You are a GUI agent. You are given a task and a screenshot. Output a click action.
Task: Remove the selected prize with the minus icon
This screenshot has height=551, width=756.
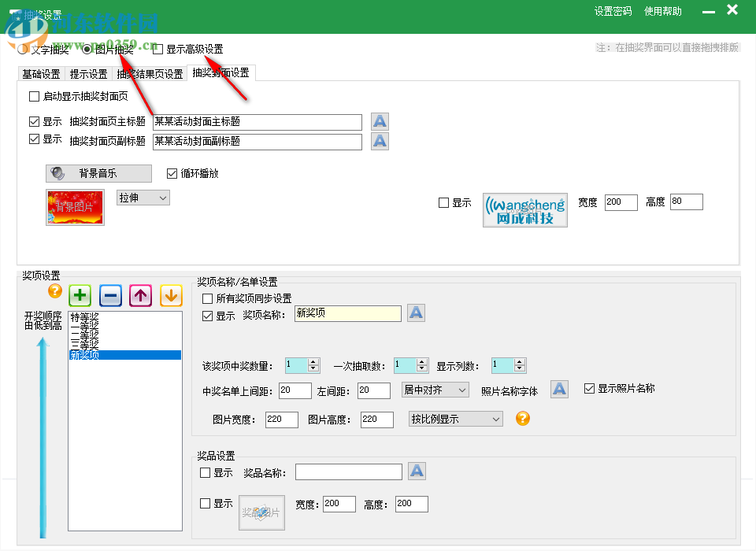point(109,295)
